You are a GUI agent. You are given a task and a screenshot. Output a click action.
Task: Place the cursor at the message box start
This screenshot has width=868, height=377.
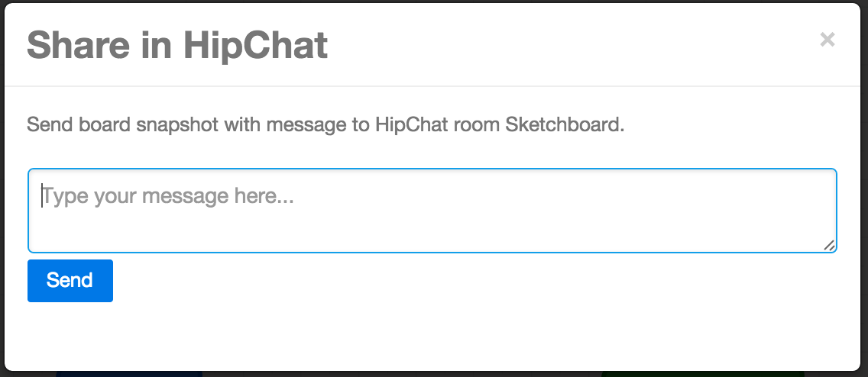coord(42,196)
